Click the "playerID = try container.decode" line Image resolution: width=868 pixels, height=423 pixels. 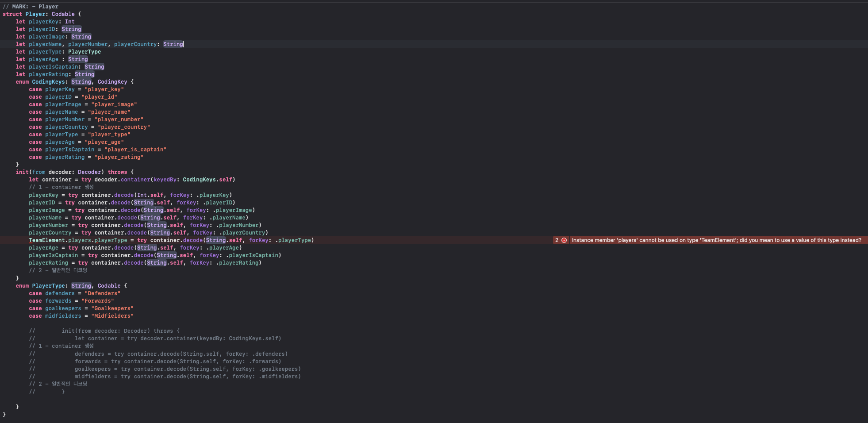[132, 203]
